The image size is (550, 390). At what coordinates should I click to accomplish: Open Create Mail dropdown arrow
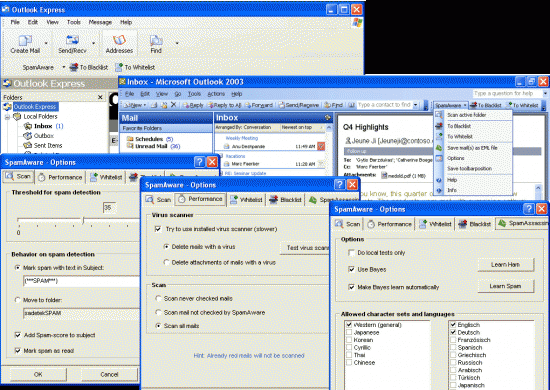46,43
